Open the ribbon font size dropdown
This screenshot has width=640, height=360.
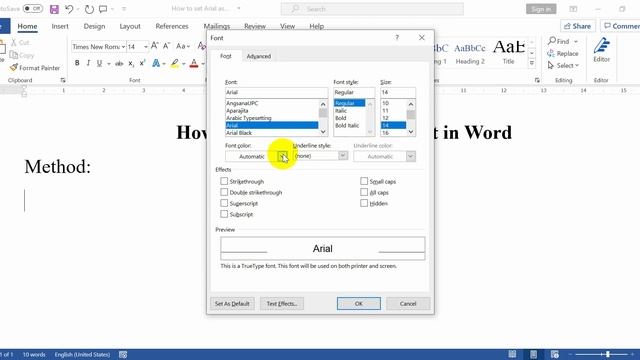point(145,47)
